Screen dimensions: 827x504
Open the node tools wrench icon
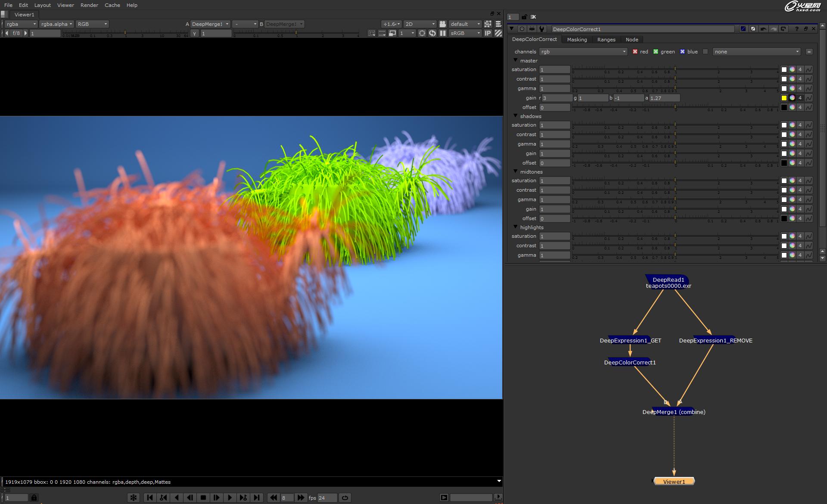click(542, 29)
